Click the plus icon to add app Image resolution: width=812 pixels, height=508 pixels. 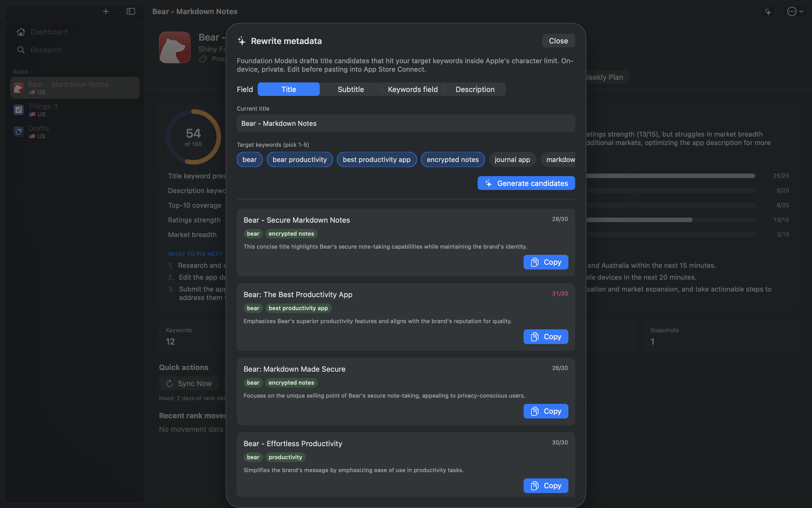tap(106, 11)
